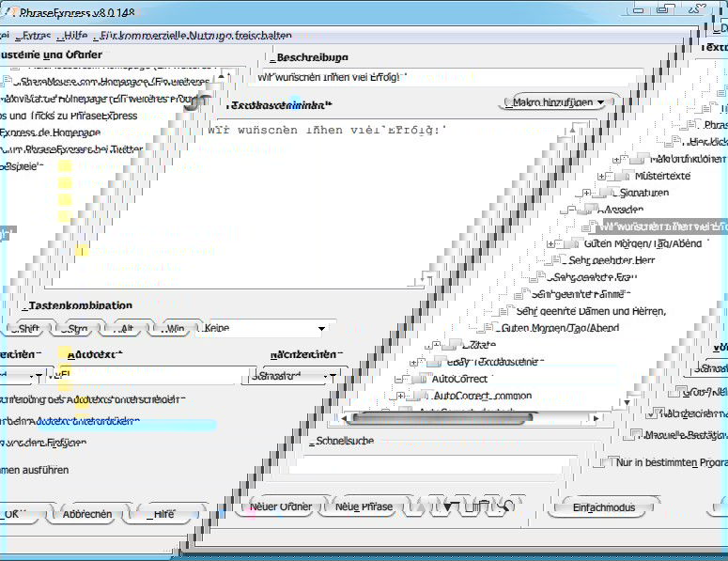Toggle the Shift modifier key button
Viewport: 728px width, 561px height.
[25, 328]
